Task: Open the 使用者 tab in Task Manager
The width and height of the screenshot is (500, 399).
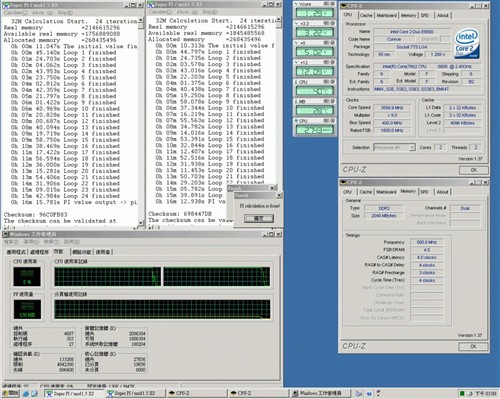Action: pos(103,252)
